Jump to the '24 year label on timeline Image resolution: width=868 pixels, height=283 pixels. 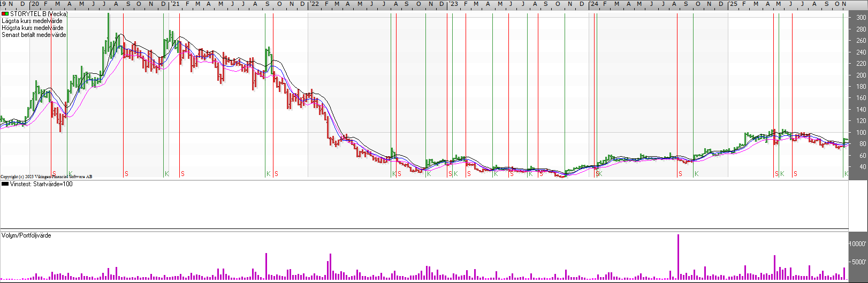tap(594, 4)
